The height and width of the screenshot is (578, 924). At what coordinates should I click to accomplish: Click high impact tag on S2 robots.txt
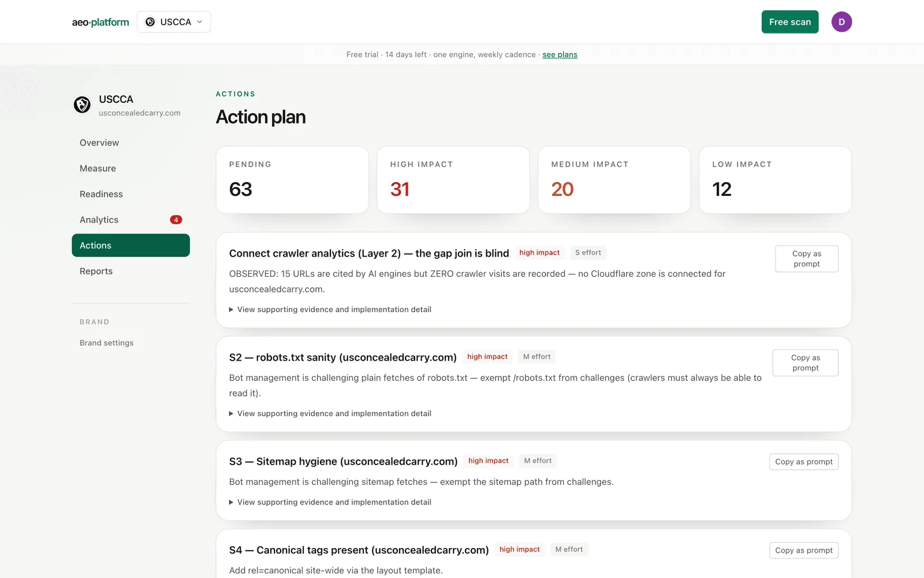(x=487, y=357)
